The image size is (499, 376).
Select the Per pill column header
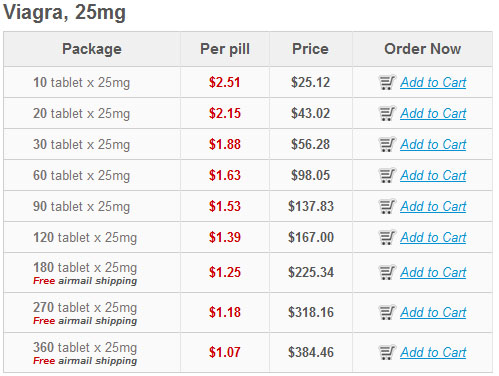click(225, 49)
